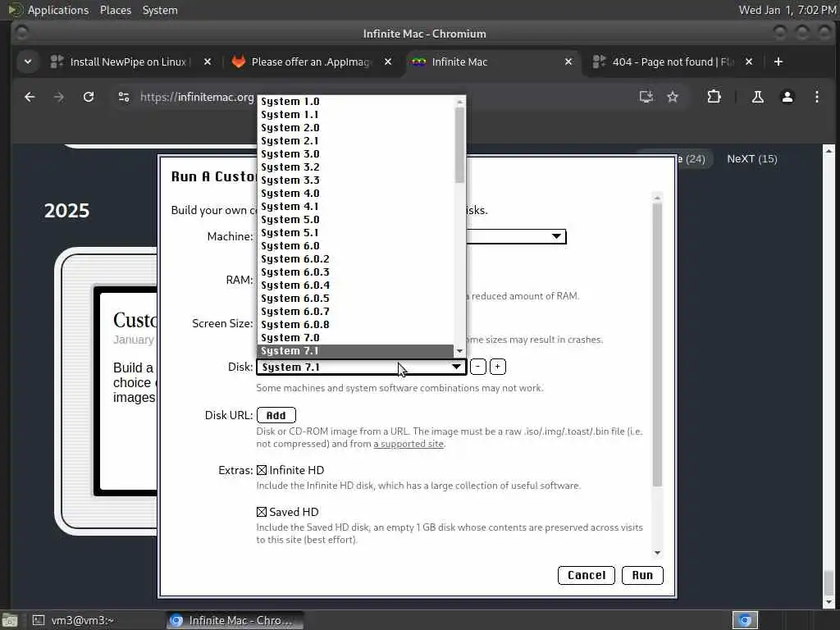Open the tab search dropdown arrow
The width and height of the screenshot is (840, 630).
28,62
